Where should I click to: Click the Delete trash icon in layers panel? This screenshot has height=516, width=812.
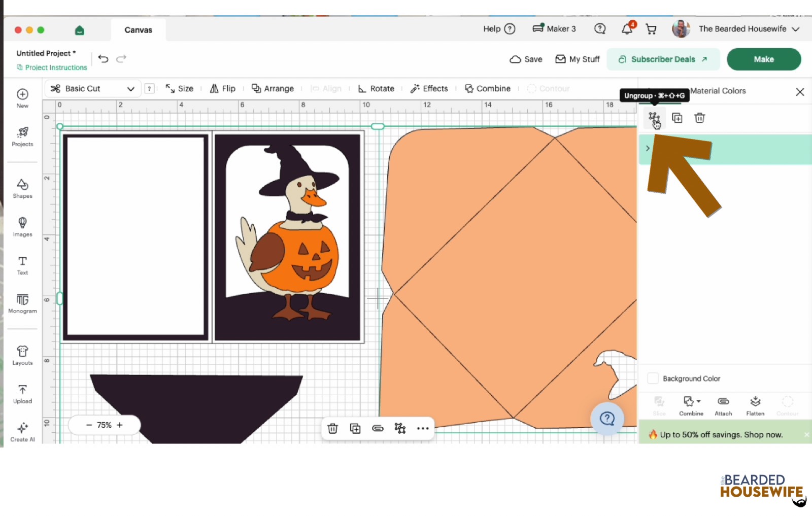700,118
